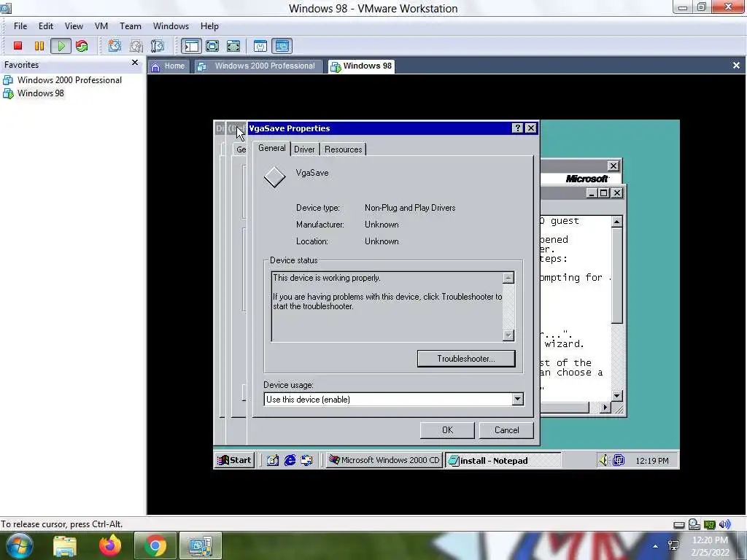747x560 pixels.
Task: Select the General tab in VgaSave Properties
Action: [271, 148]
